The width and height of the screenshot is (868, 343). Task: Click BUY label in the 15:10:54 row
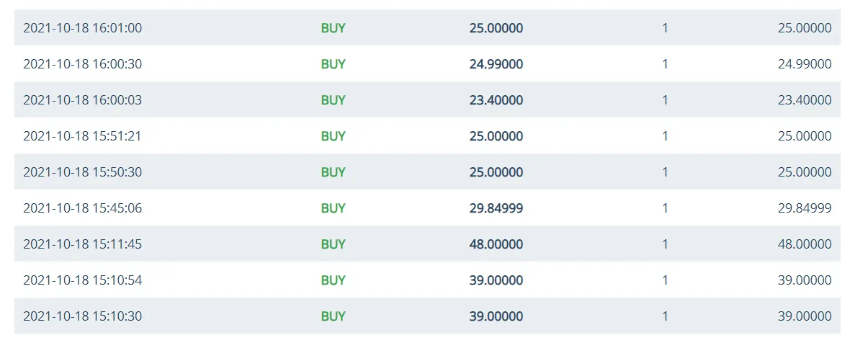(x=334, y=280)
